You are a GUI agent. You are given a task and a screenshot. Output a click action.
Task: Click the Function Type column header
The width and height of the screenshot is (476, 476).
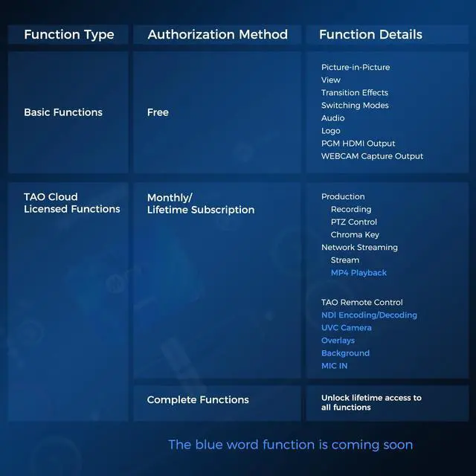[69, 34]
